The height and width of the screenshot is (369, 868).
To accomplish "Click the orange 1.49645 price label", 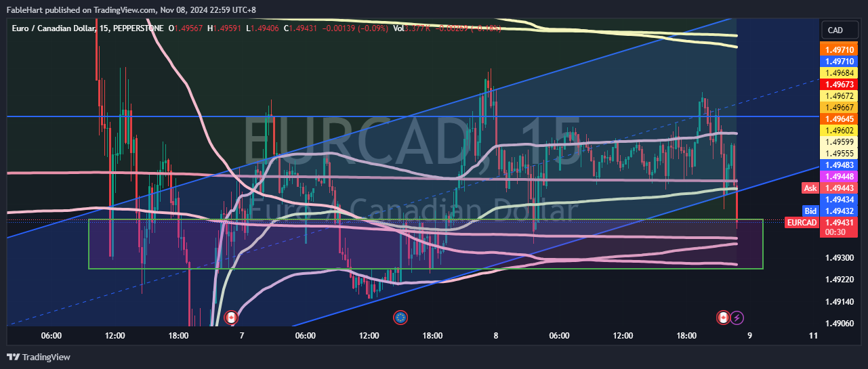I will coord(840,118).
